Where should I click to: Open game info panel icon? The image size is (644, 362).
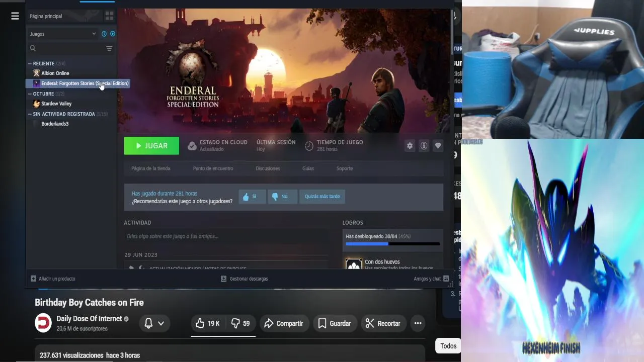pos(424,146)
